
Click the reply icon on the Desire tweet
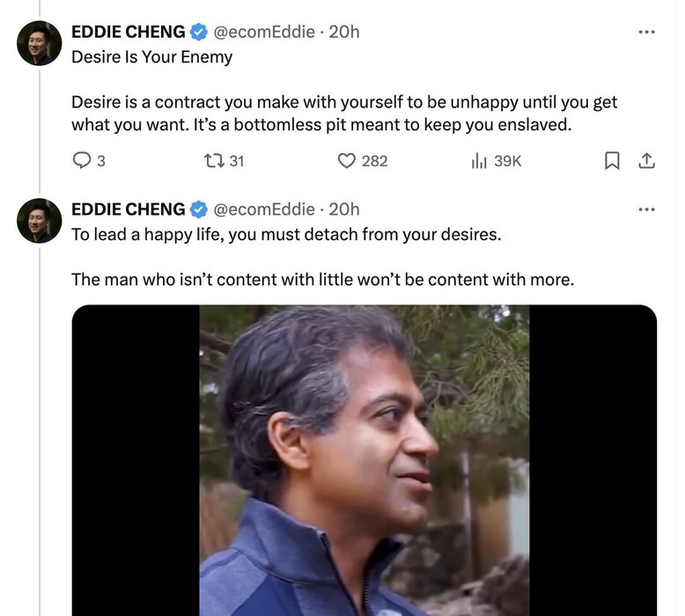(x=82, y=161)
